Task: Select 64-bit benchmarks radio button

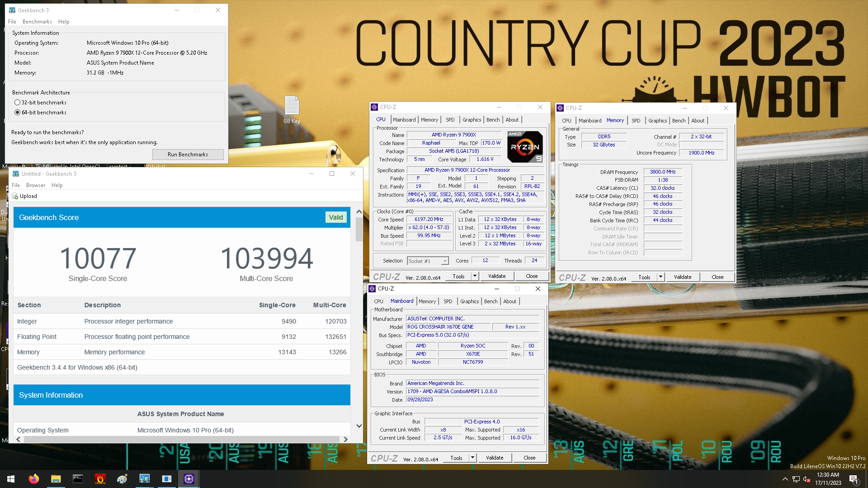Action: click(x=17, y=113)
